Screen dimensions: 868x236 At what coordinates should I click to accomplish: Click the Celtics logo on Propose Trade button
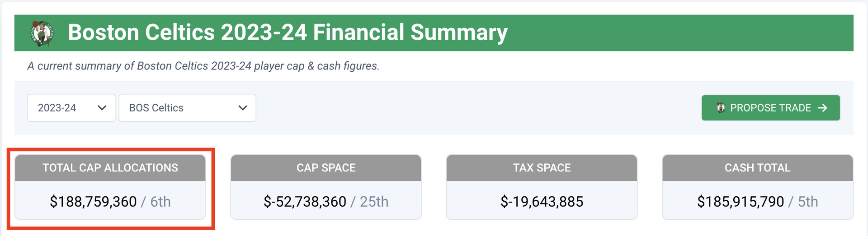(x=721, y=108)
